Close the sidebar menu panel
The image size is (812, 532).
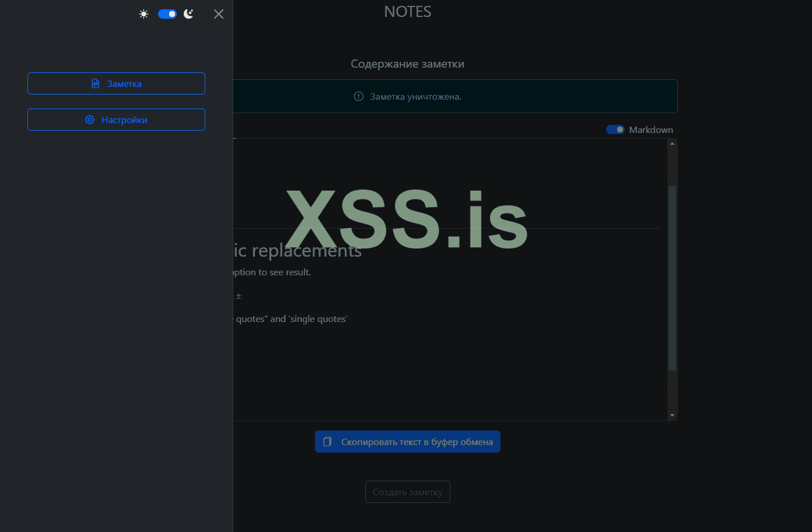pyautogui.click(x=219, y=14)
